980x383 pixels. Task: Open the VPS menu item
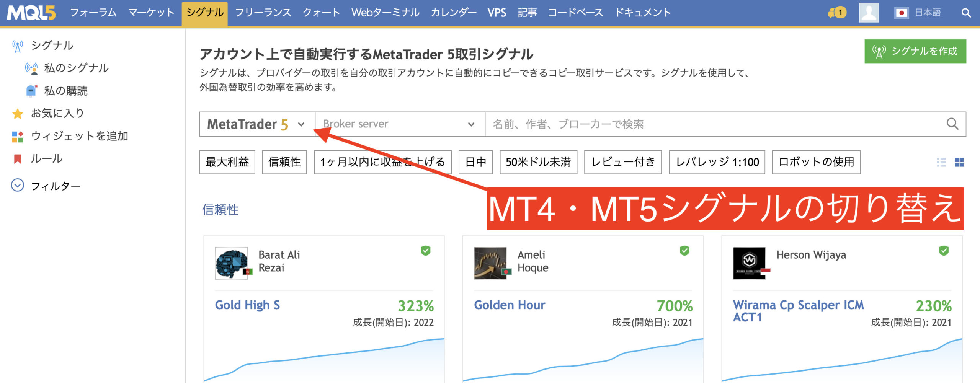497,13
